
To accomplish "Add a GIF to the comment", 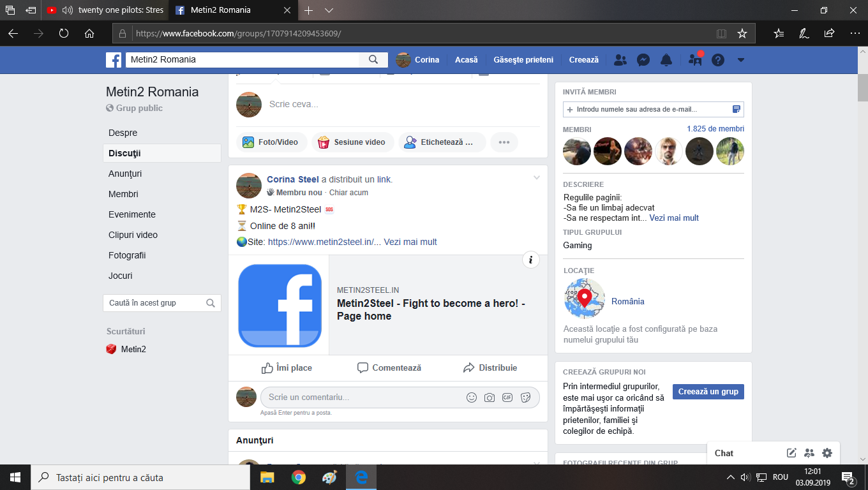I will click(x=507, y=397).
